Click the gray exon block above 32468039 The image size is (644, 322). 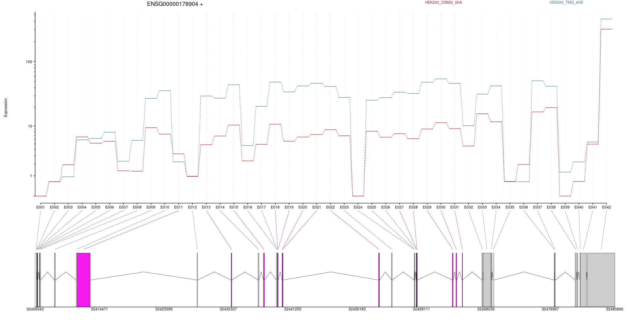pos(487,280)
